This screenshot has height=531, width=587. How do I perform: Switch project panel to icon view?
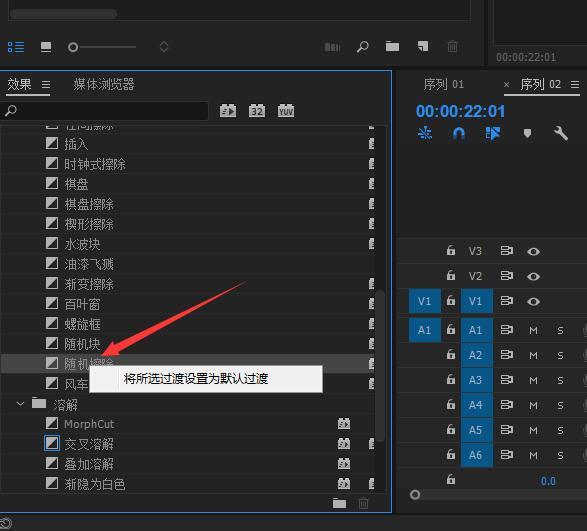46,47
